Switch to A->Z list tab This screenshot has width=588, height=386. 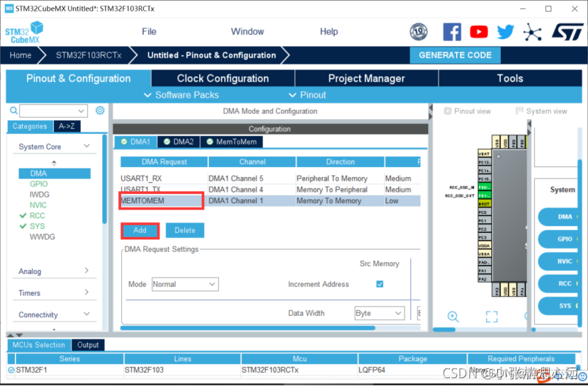click(x=67, y=126)
